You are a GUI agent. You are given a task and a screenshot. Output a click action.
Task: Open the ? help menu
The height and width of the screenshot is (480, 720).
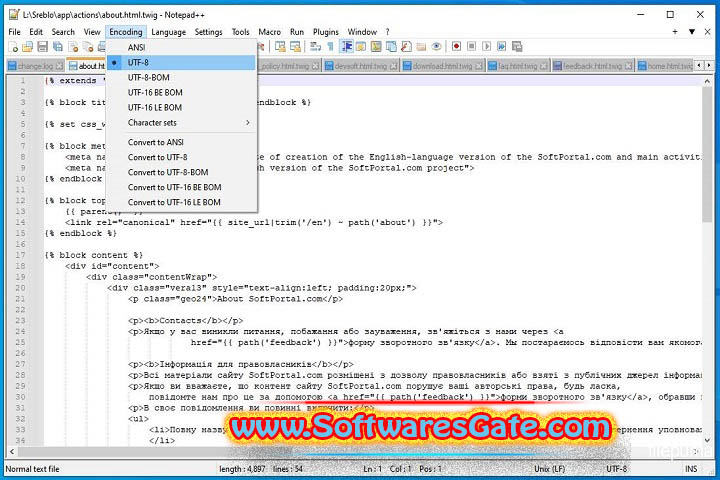[387, 32]
